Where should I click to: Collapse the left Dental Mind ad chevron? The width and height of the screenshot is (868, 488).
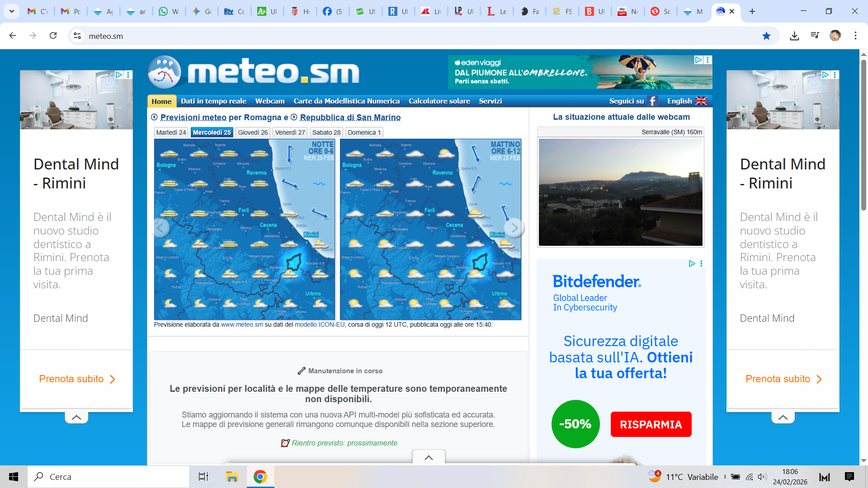76,418
